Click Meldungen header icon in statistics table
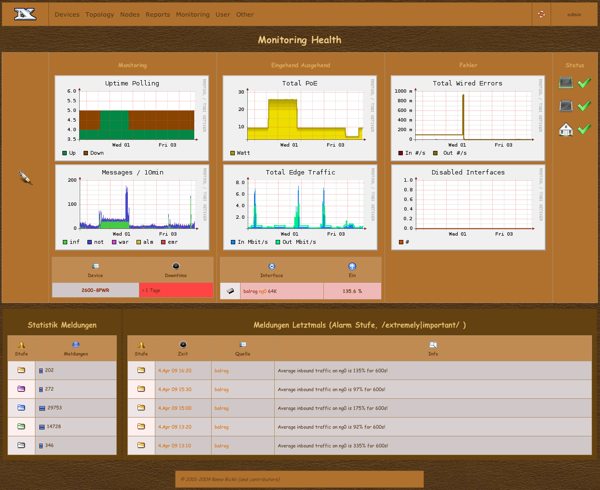The width and height of the screenshot is (600, 490). click(76, 345)
